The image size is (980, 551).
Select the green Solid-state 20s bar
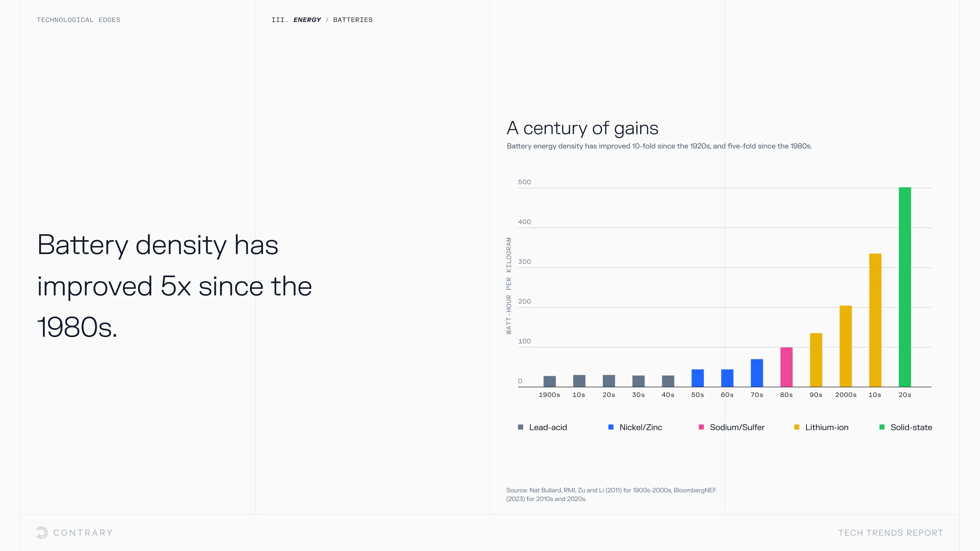(x=904, y=287)
